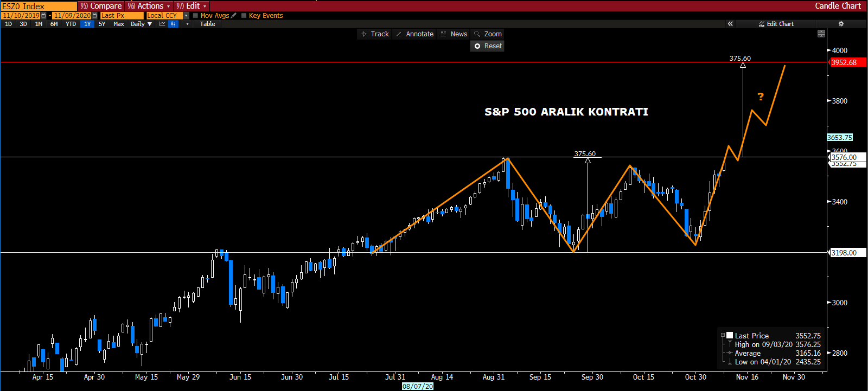This screenshot has width=868, height=391.
Task: Click the end date 11/09/2020 field
Action: (72, 16)
